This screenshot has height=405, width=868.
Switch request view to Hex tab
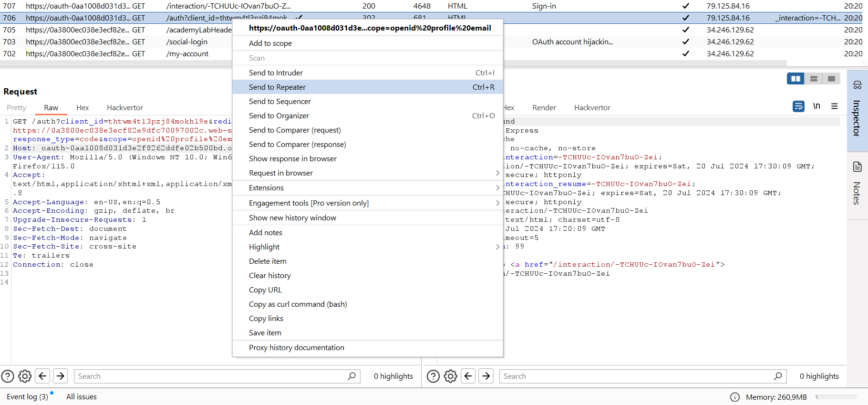tap(83, 108)
